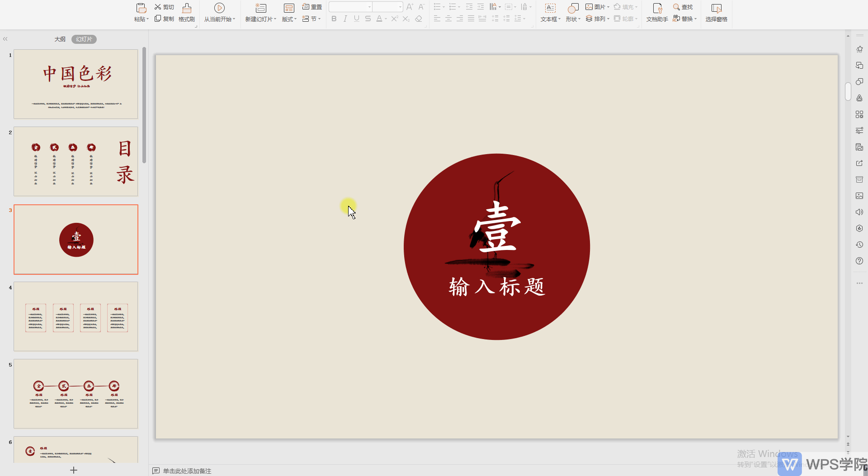The width and height of the screenshot is (868, 476).
Task: Toggle italic formatting
Action: [x=345, y=19]
